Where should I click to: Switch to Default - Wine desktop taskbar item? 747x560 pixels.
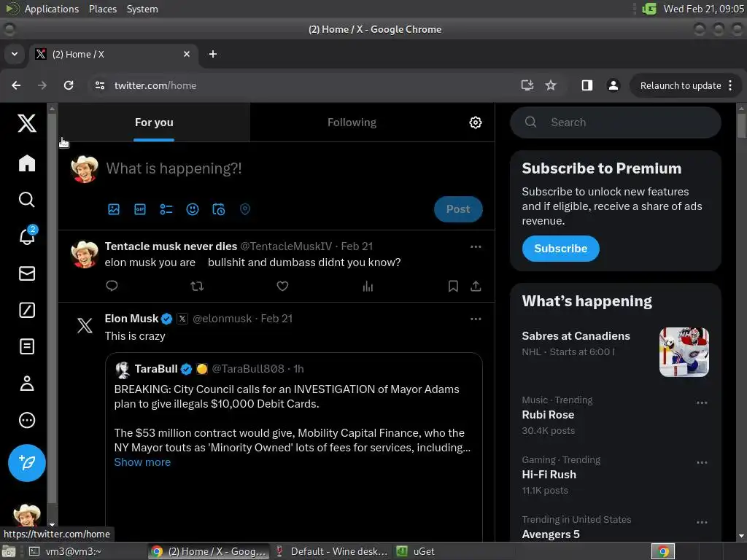click(x=332, y=551)
